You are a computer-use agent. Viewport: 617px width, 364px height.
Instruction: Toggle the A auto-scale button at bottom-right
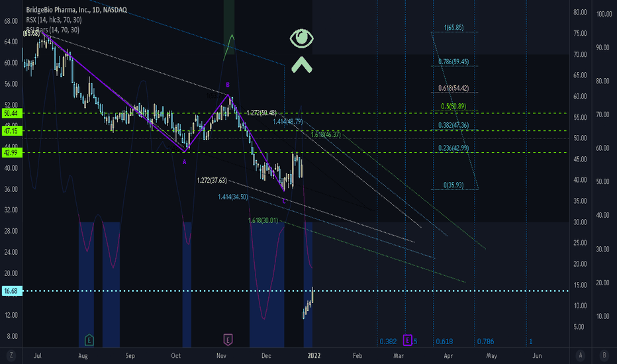581,356
